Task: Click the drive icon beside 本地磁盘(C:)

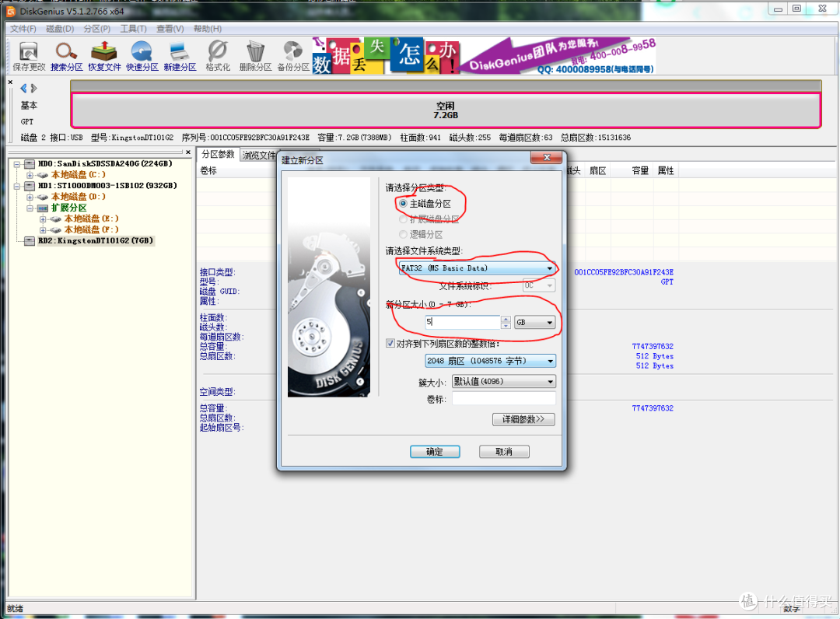Action: tap(43, 175)
